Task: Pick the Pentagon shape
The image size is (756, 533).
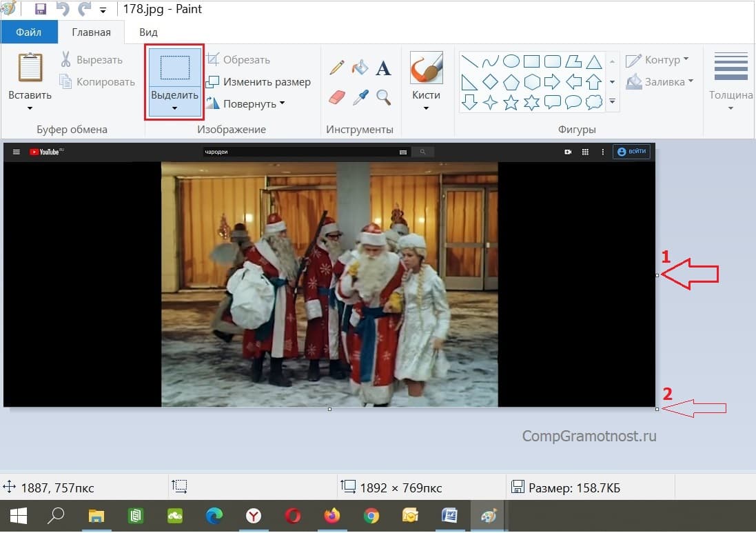Action: point(511,82)
